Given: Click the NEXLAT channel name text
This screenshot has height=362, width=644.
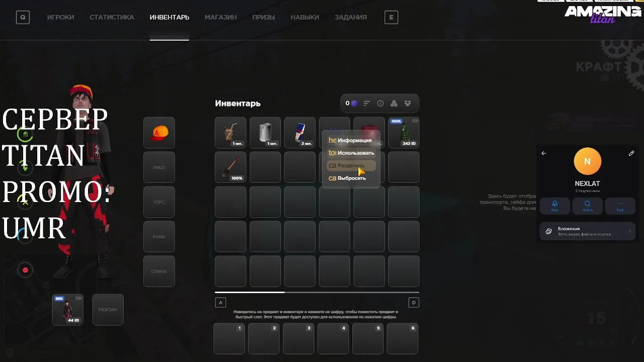Looking at the screenshot, I should click(587, 184).
